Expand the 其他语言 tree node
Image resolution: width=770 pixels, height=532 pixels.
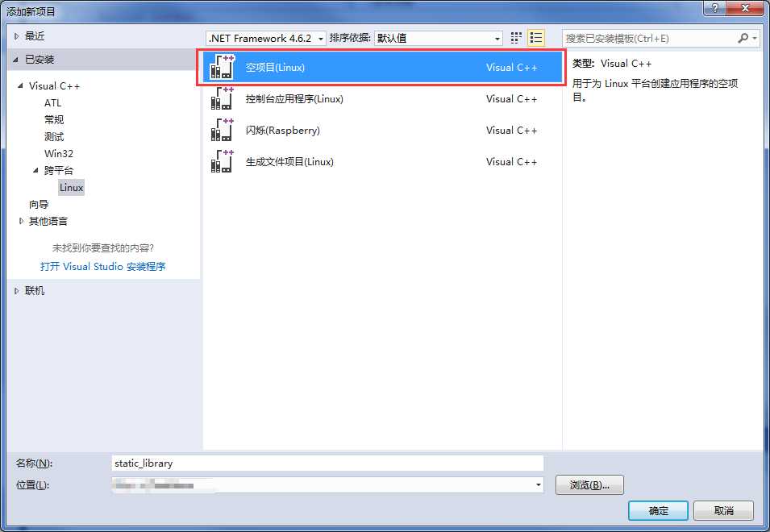click(21, 222)
